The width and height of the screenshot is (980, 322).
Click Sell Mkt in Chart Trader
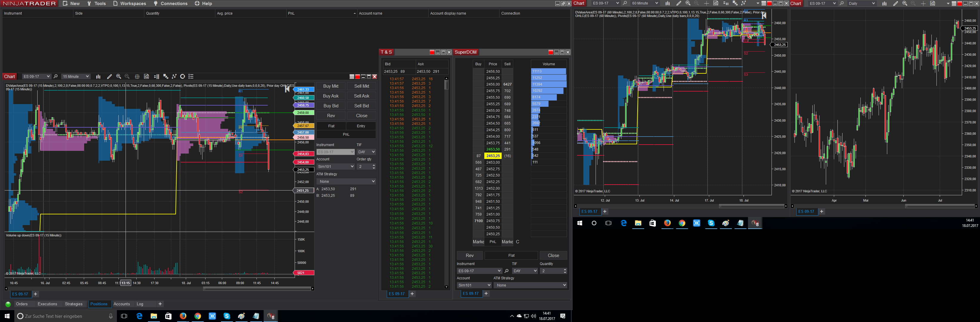point(361,86)
